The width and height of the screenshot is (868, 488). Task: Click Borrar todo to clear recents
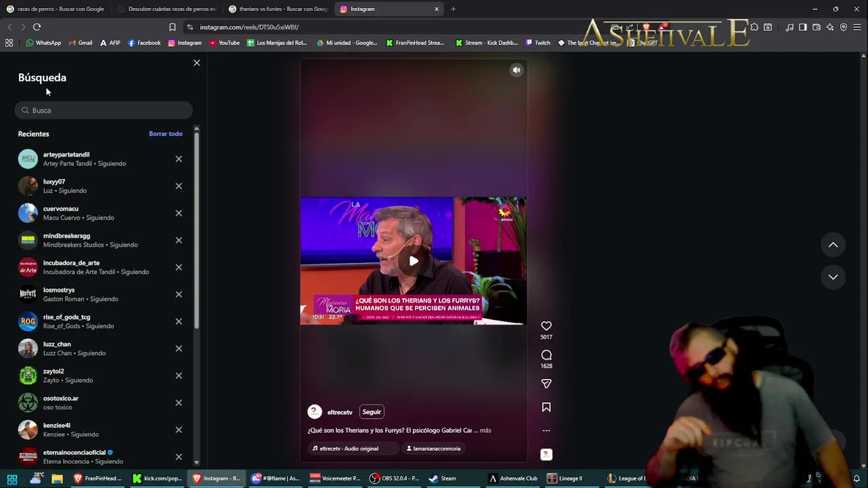(165, 134)
